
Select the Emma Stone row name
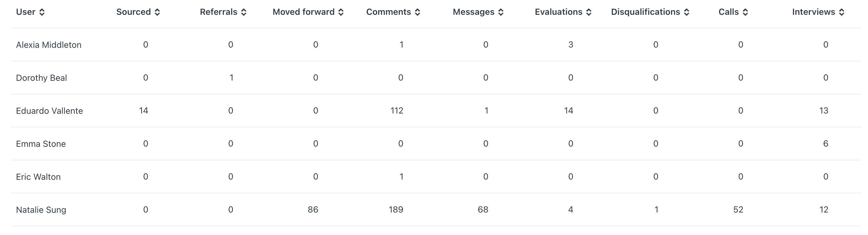tap(41, 144)
